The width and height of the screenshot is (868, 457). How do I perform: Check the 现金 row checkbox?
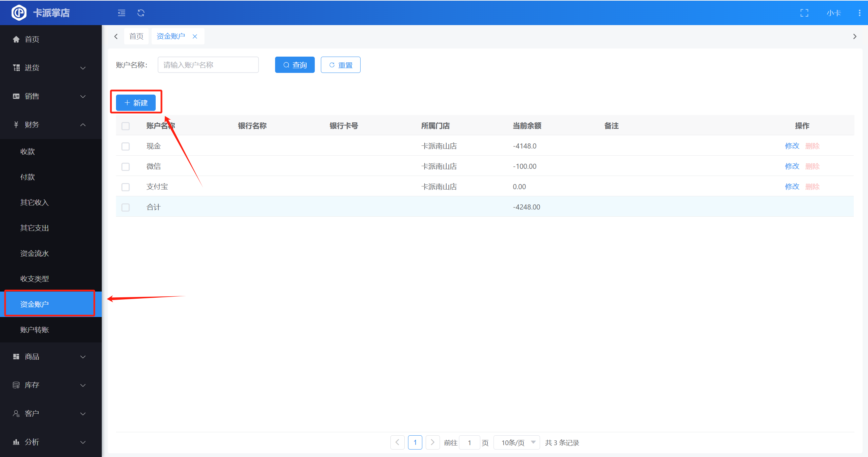tap(126, 146)
